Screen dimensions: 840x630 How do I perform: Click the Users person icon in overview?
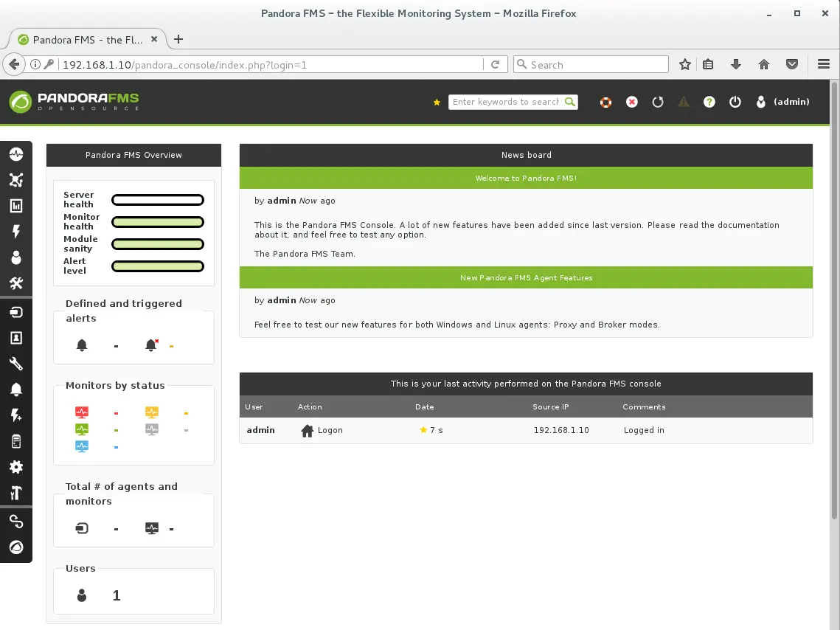pyautogui.click(x=81, y=595)
